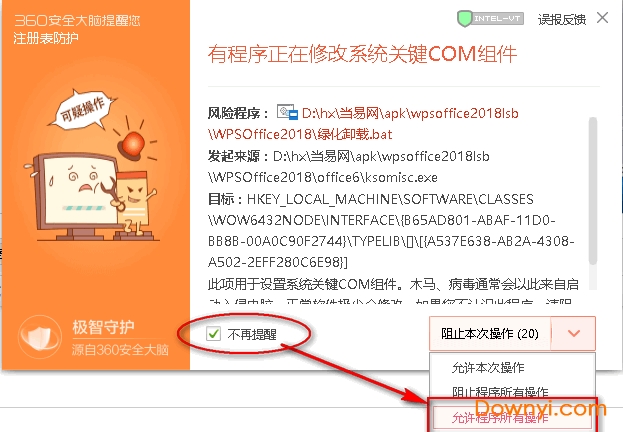Close the 360 warning dialog

[x=602, y=18]
